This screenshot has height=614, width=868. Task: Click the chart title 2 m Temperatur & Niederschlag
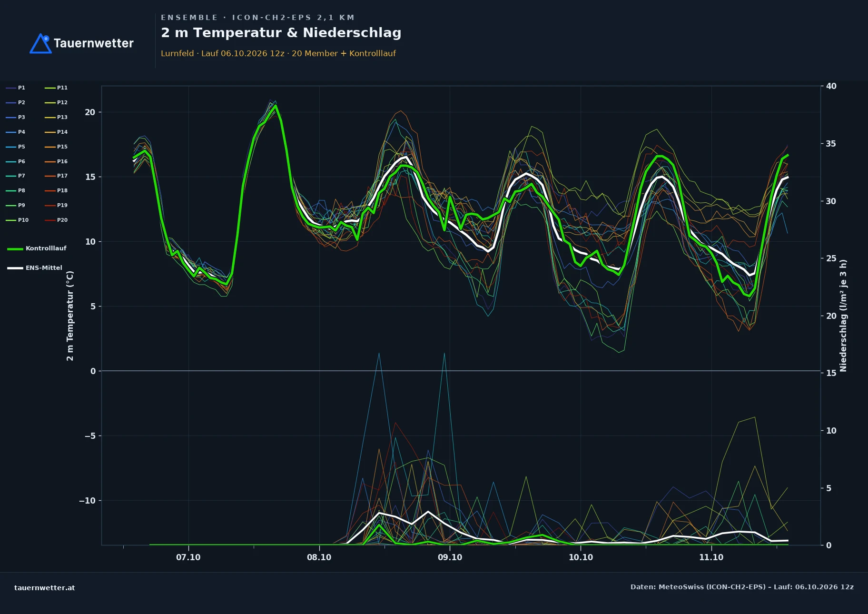(x=281, y=33)
